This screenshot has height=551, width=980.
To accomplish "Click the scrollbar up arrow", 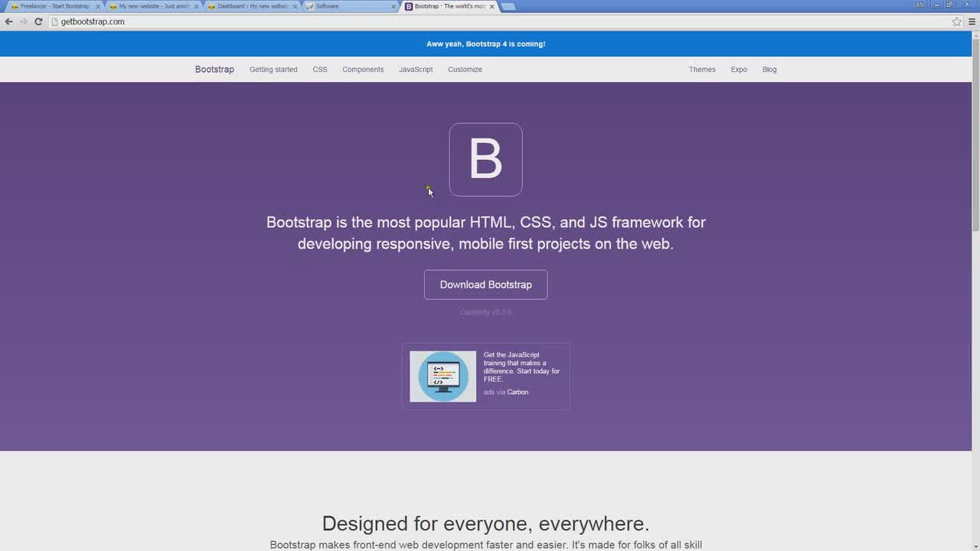I will pos(975,34).
